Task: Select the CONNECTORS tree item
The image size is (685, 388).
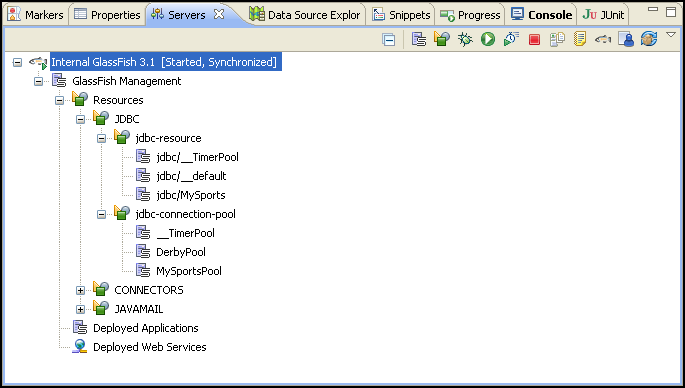Action: [x=149, y=290]
